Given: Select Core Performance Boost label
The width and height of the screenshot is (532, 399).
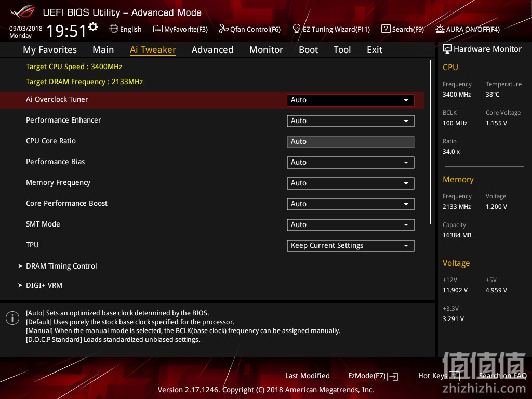Looking at the screenshot, I should click(66, 203).
